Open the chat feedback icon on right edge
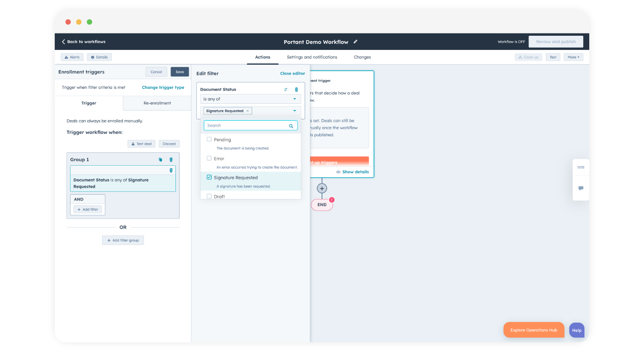The width and height of the screenshot is (644, 353). point(581,188)
